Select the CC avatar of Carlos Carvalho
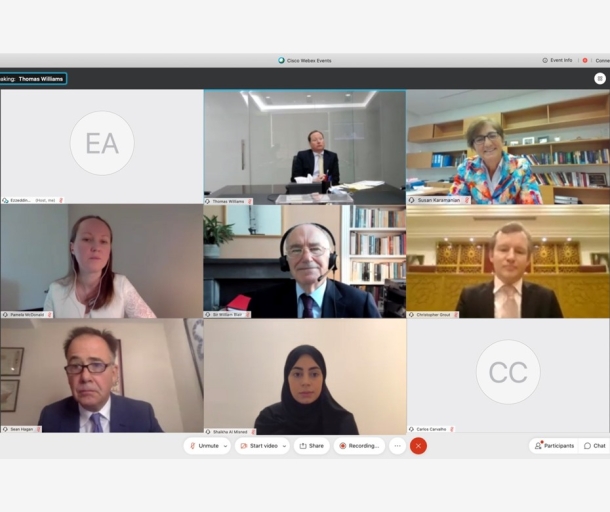 [508, 372]
